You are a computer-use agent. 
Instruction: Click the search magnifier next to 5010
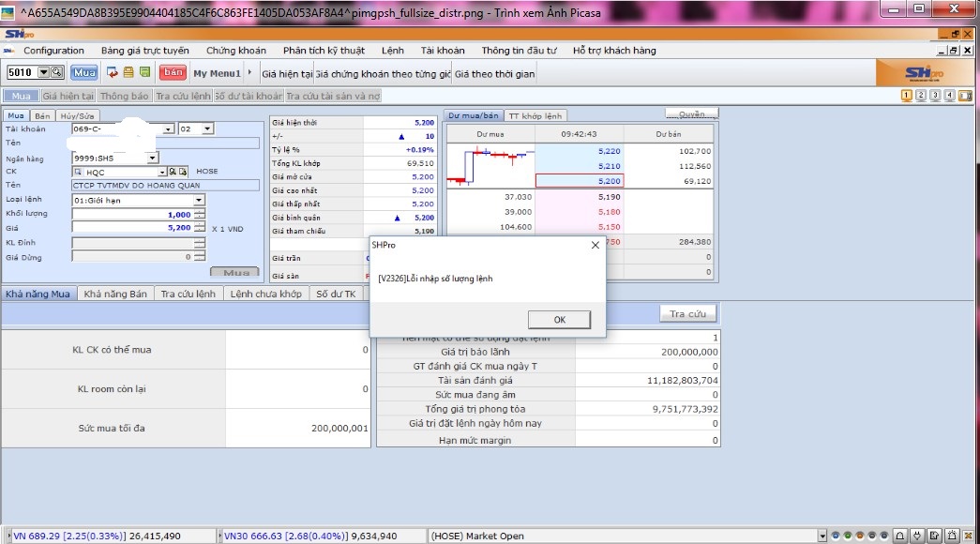57,72
